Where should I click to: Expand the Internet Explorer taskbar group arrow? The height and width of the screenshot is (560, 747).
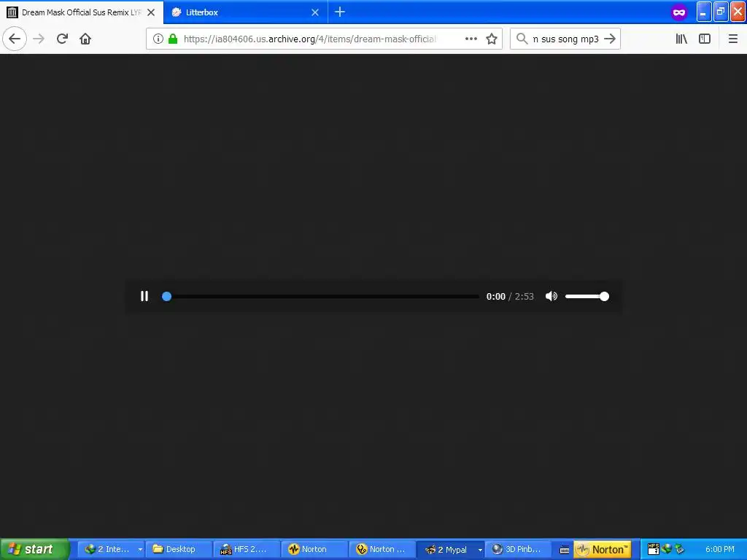(140, 549)
